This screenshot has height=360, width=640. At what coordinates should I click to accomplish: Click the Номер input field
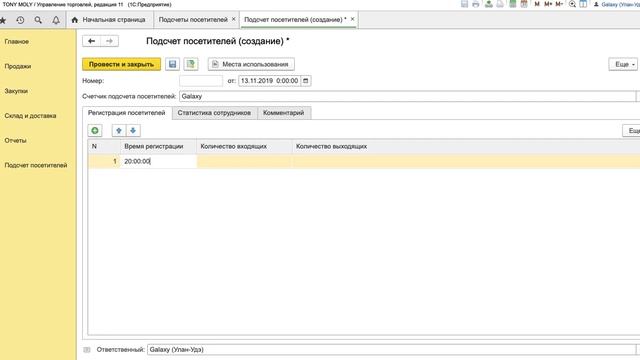coord(201,81)
